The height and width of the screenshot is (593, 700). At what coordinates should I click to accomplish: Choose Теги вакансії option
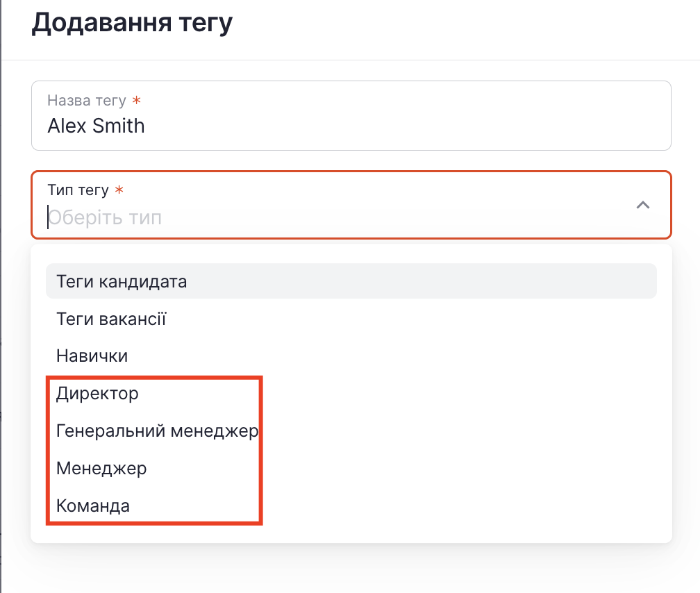[x=111, y=319]
